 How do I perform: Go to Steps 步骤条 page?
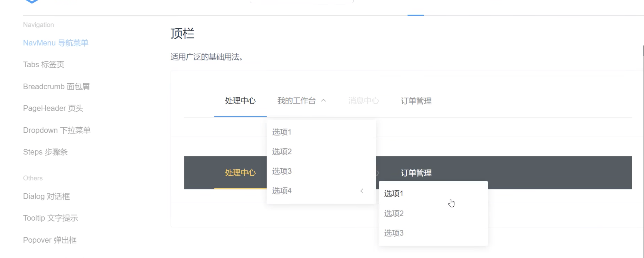[45, 152]
